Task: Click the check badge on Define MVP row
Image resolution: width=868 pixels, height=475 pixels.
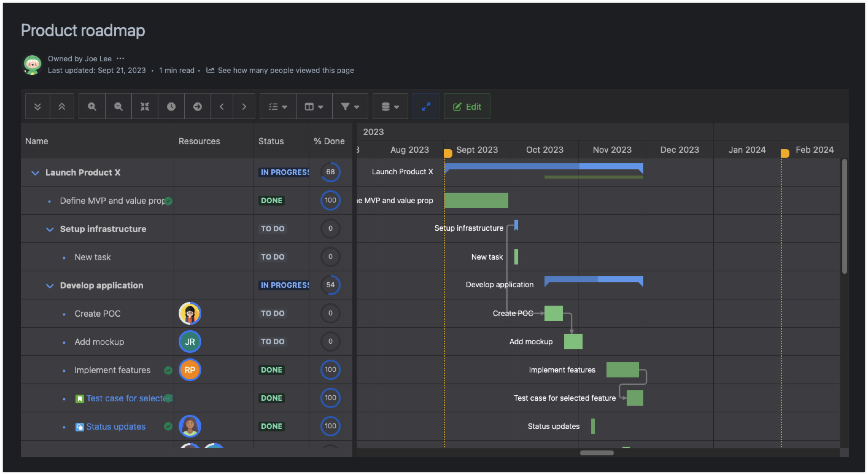Action: click(x=168, y=201)
